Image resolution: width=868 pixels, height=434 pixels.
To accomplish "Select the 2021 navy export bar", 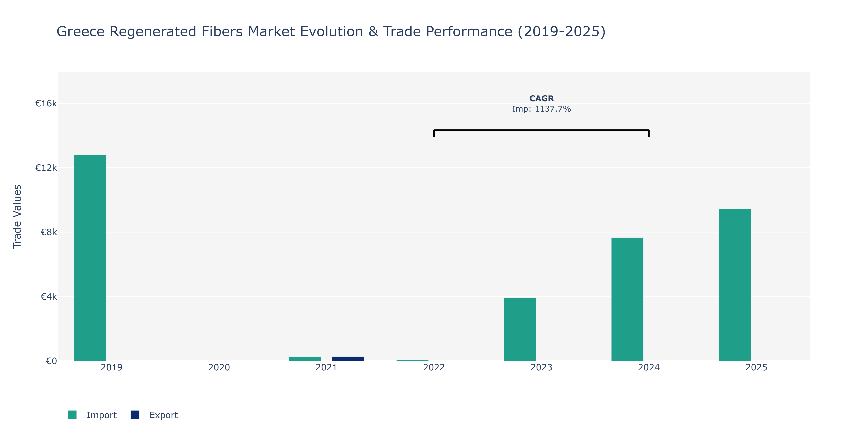I will pyautogui.click(x=348, y=359).
